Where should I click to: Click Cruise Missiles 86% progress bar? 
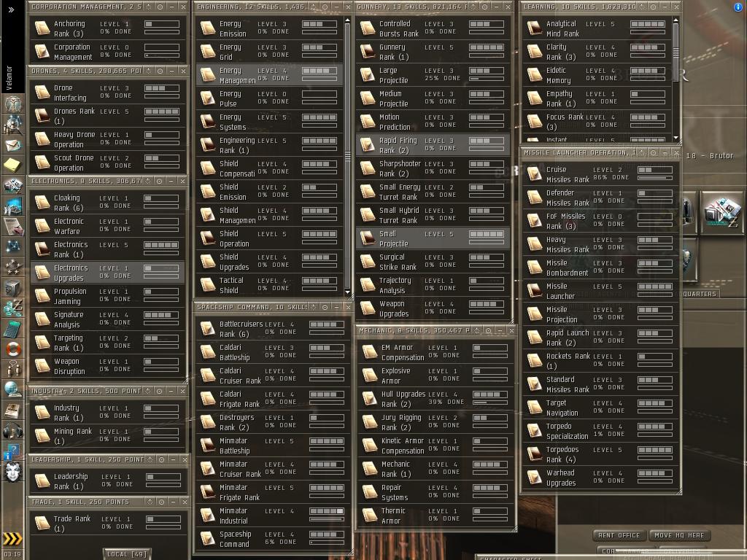654,178
